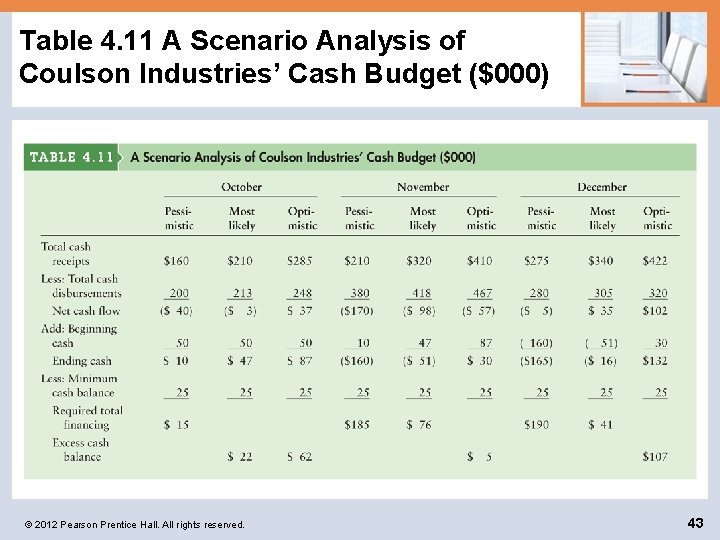Click the ($ 40) net cash flow value
Screen dimensions: 720x540
point(176,311)
